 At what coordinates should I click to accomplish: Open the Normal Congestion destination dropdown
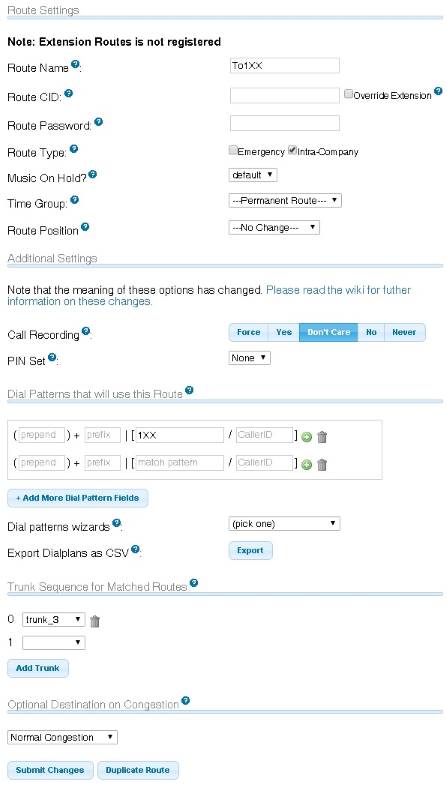[x=63, y=737]
